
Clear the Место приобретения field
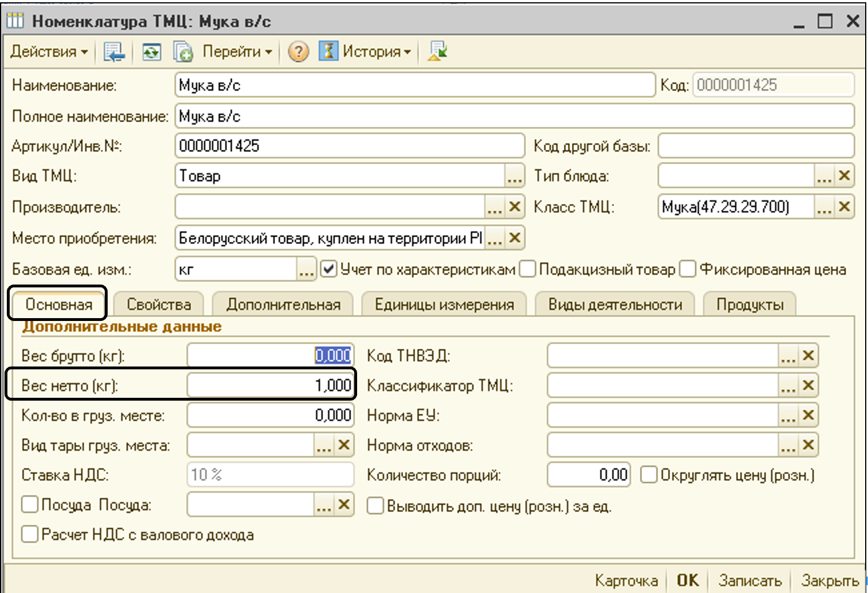[514, 238]
